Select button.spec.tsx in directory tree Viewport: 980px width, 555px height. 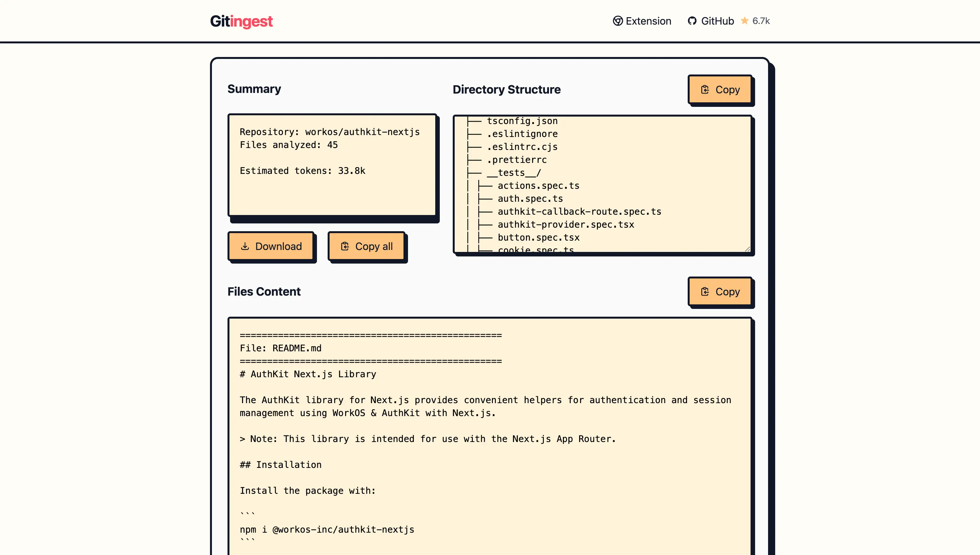(539, 238)
